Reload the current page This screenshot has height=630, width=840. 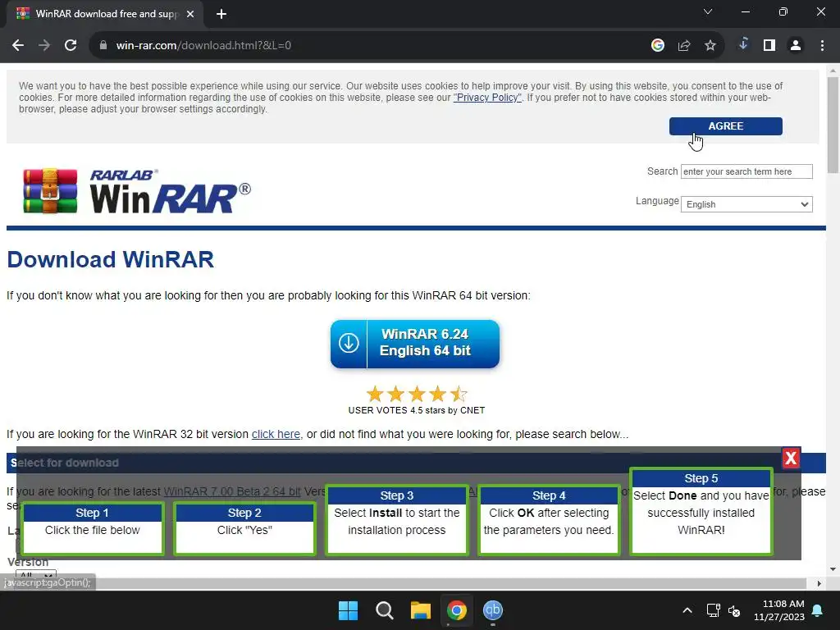point(71,46)
